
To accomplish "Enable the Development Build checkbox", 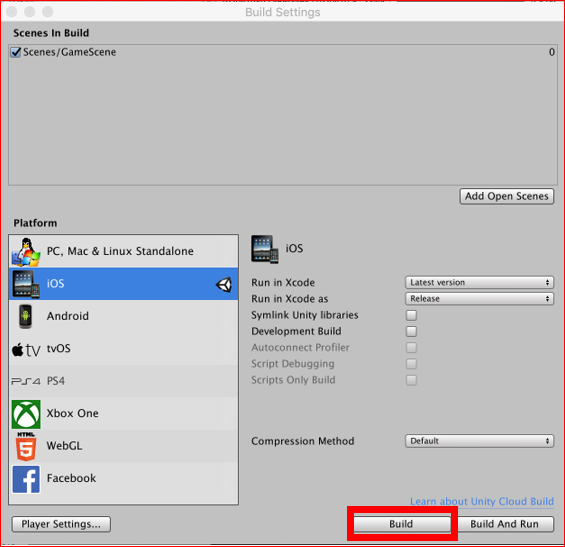I will 411,332.
